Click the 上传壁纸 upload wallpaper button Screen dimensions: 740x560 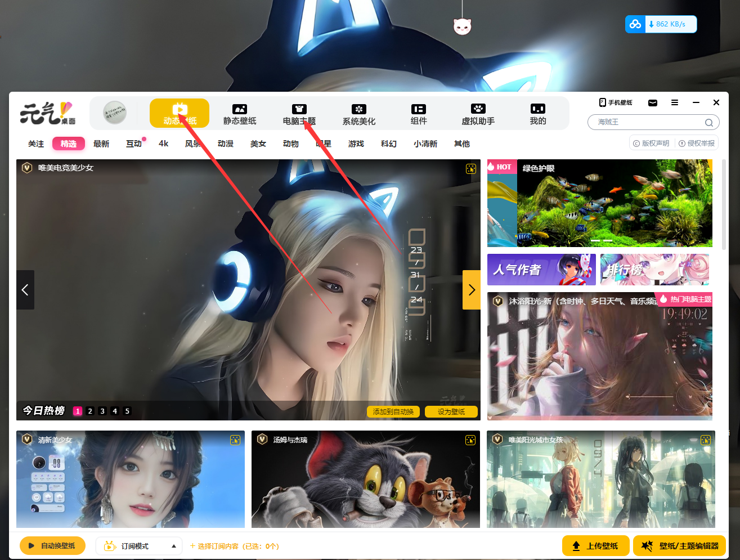click(595, 546)
